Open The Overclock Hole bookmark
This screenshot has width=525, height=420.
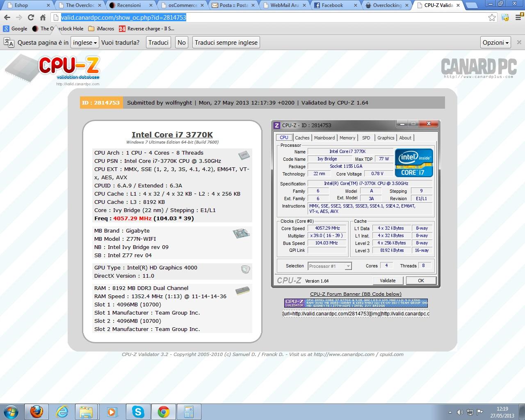[57, 29]
